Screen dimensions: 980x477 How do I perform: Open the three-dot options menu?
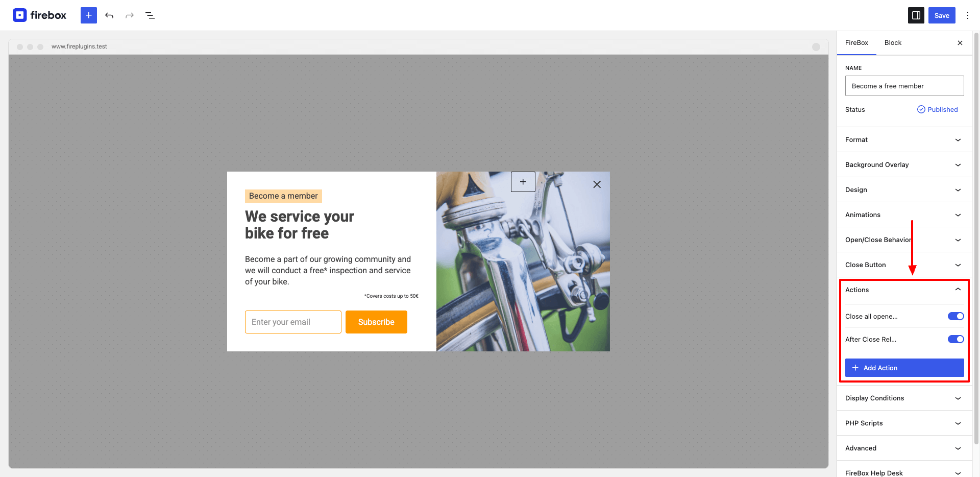coord(968,15)
